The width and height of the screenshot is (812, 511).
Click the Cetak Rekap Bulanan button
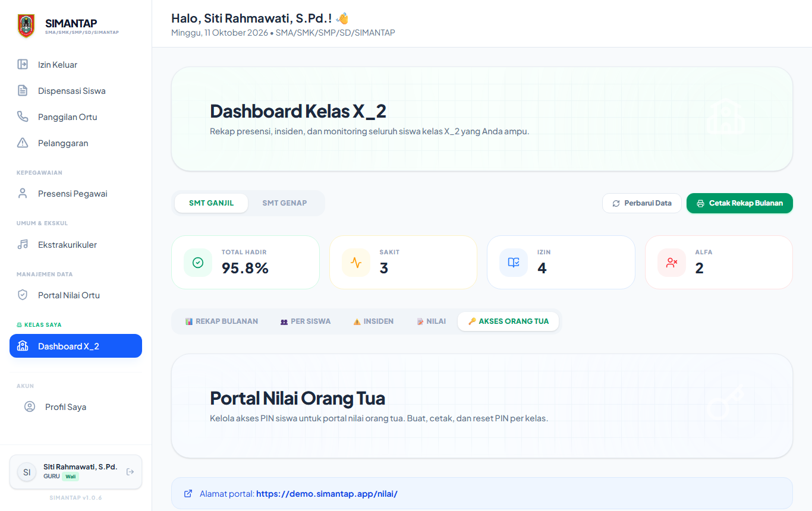click(x=739, y=203)
